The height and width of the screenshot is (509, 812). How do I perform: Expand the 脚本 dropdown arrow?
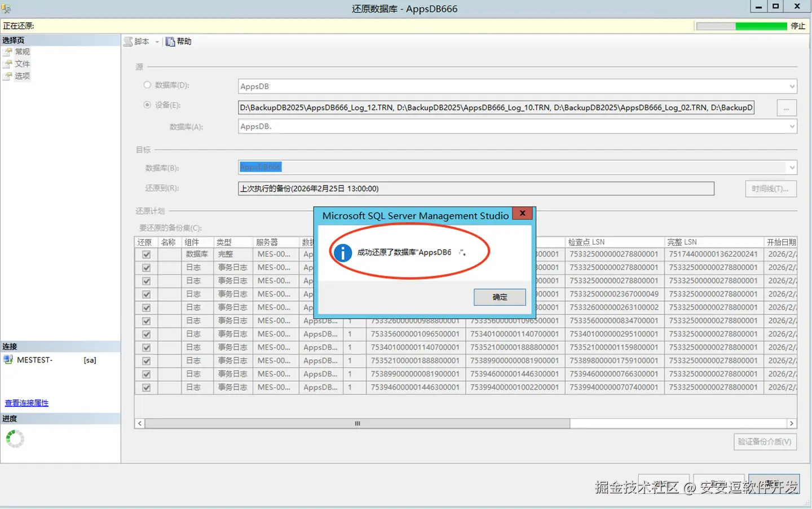tap(157, 42)
